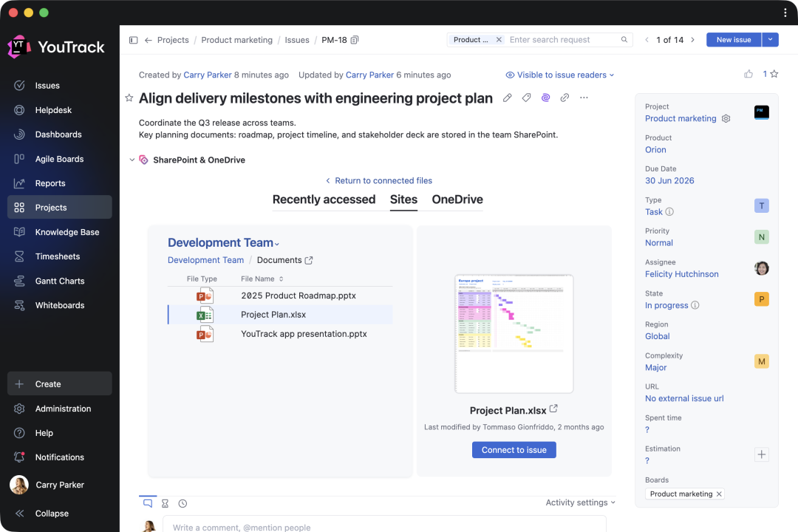
Task: Open Whiteboards
Action: click(60, 305)
